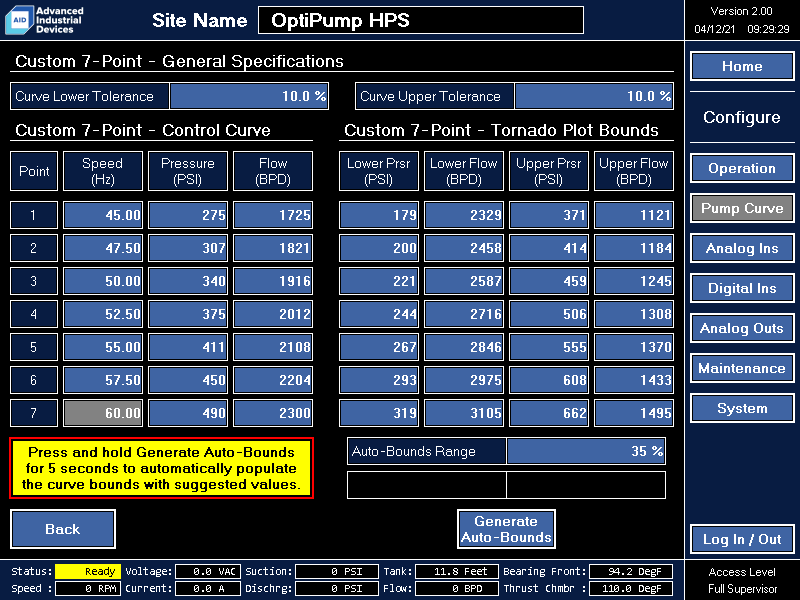Open the Analog Outs configuration
The image size is (800, 600).
[x=742, y=328]
